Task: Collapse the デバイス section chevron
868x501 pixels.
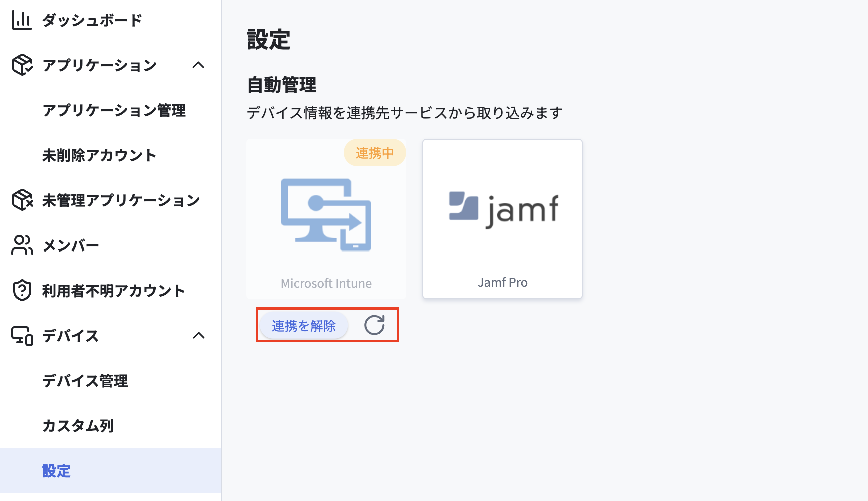Action: [x=199, y=335]
